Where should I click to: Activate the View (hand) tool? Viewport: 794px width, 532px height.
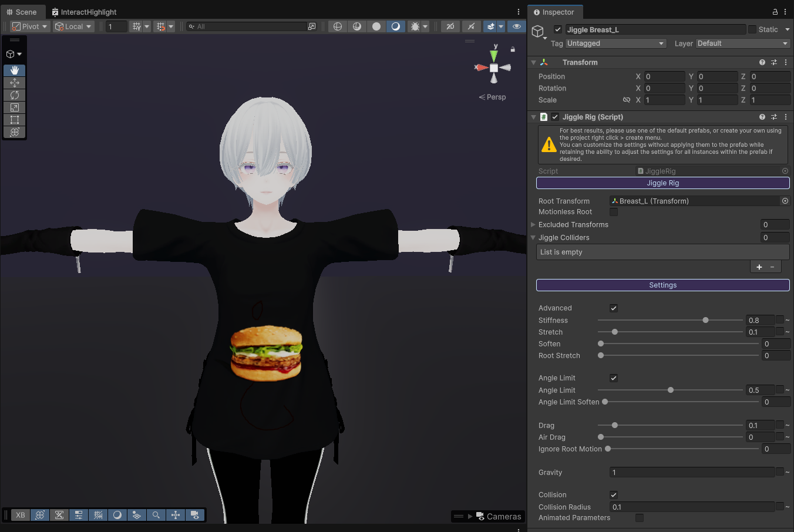coord(14,70)
